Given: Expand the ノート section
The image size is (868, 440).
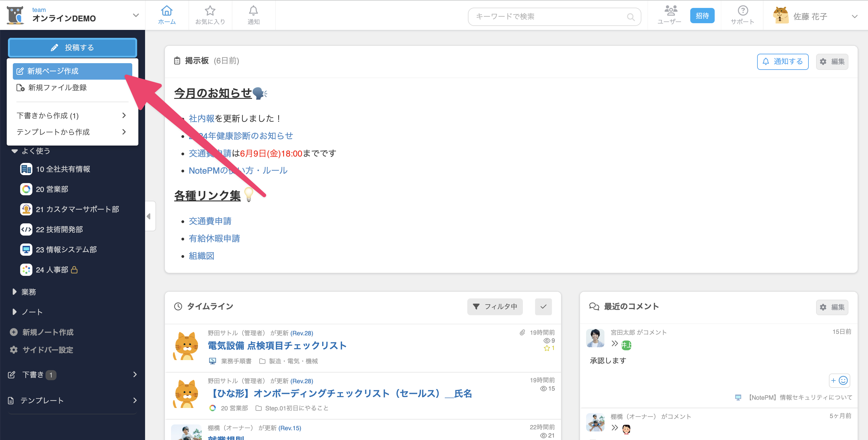Looking at the screenshot, I should click(x=14, y=312).
